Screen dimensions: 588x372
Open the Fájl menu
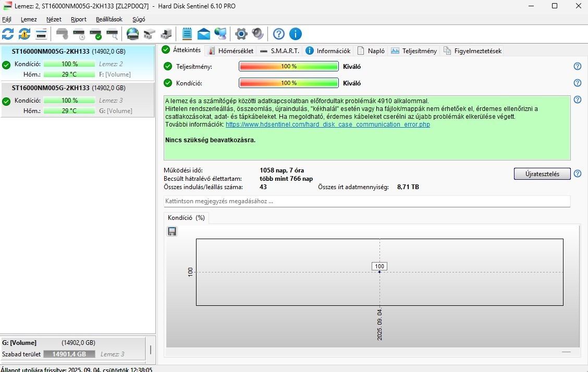click(x=7, y=19)
